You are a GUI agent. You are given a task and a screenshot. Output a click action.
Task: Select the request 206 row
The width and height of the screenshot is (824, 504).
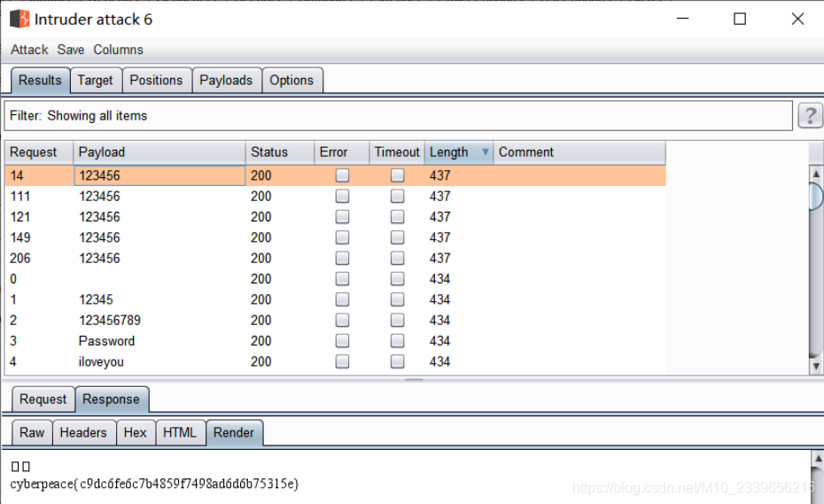(335, 258)
